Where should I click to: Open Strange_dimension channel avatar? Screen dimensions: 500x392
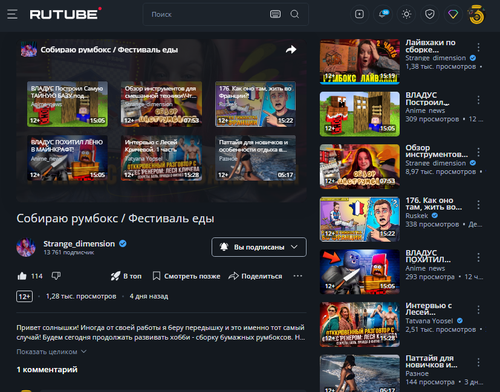pos(26,247)
